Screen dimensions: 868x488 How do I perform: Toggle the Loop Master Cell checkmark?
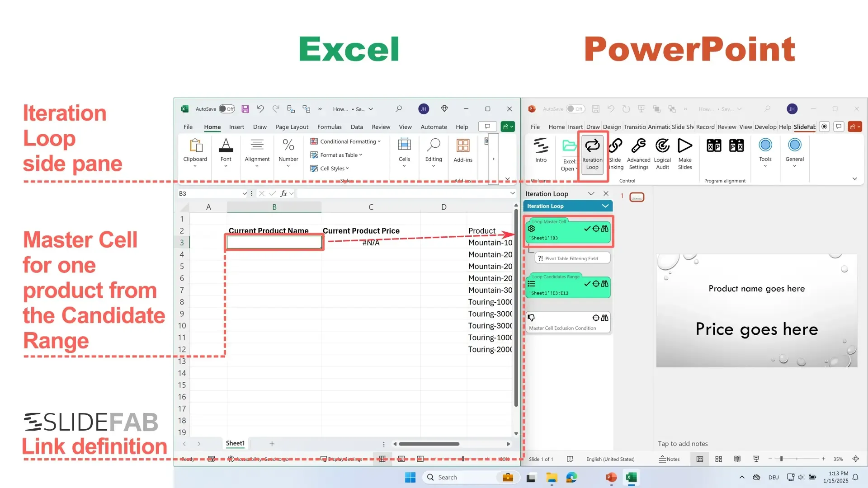click(587, 229)
